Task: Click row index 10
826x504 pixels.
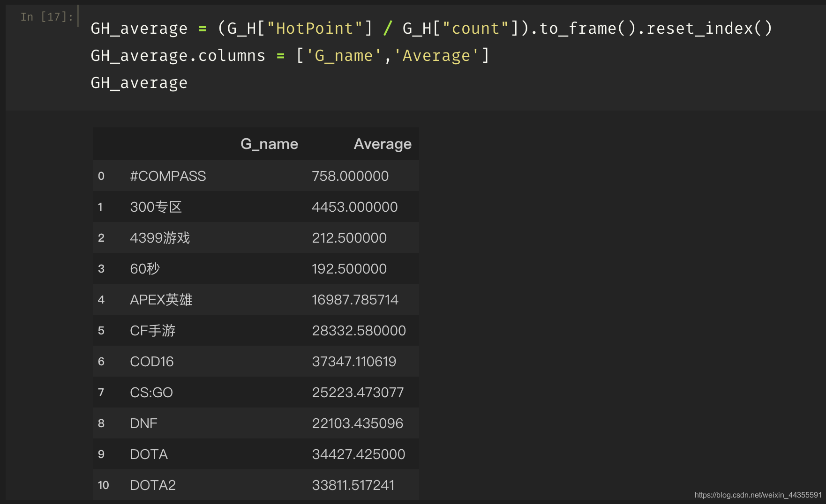Action: [103, 485]
